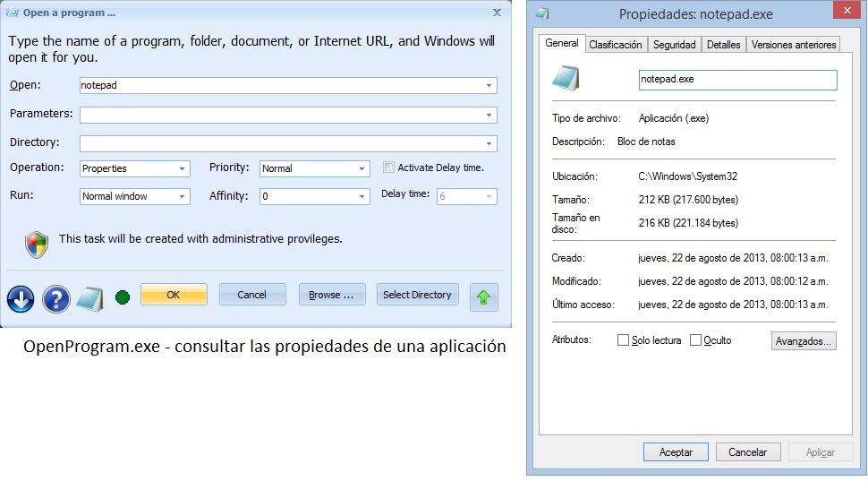Screen dimensions: 868x481
Task: Click the value 216 KB (221.184 bytes)
Action: pyautogui.click(x=688, y=223)
